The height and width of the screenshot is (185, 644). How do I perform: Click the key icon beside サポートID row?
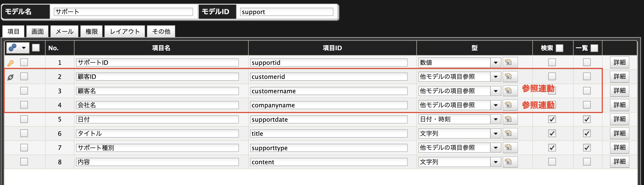tap(10, 63)
